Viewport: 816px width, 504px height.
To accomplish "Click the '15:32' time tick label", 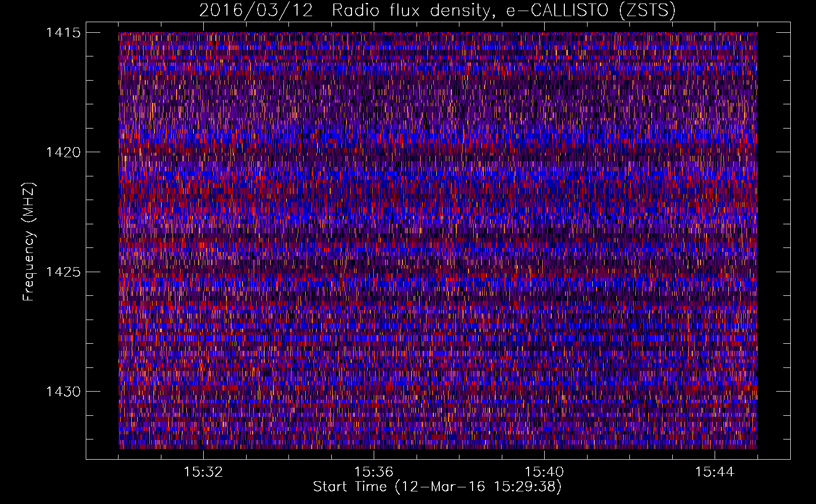I will 203,472.
